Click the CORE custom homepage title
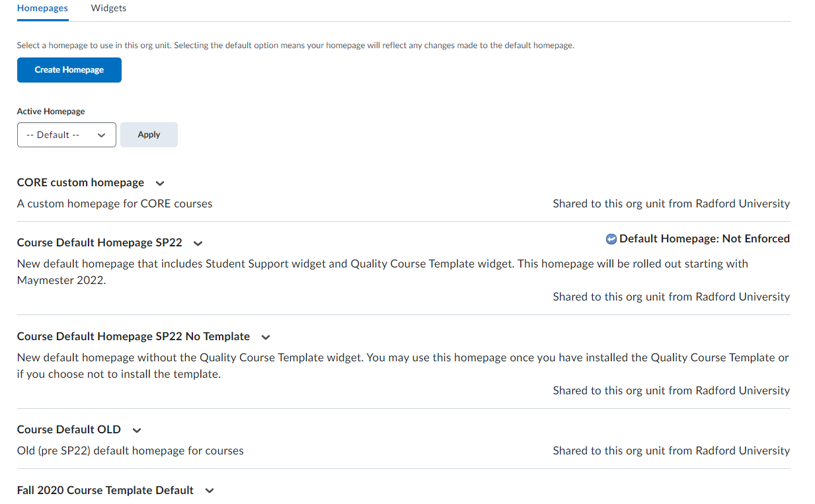The width and height of the screenshot is (815, 504). coord(80,182)
